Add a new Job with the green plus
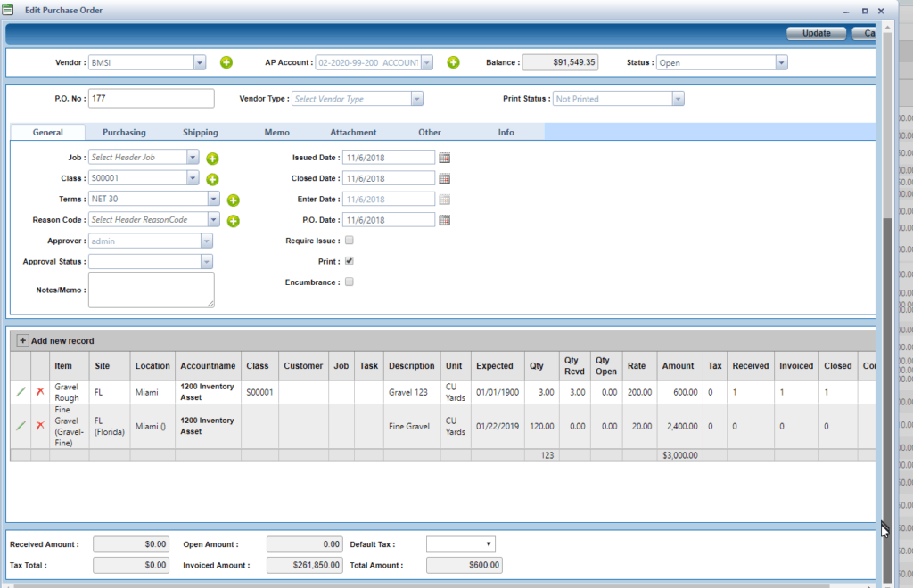The image size is (913, 588). [x=212, y=159]
